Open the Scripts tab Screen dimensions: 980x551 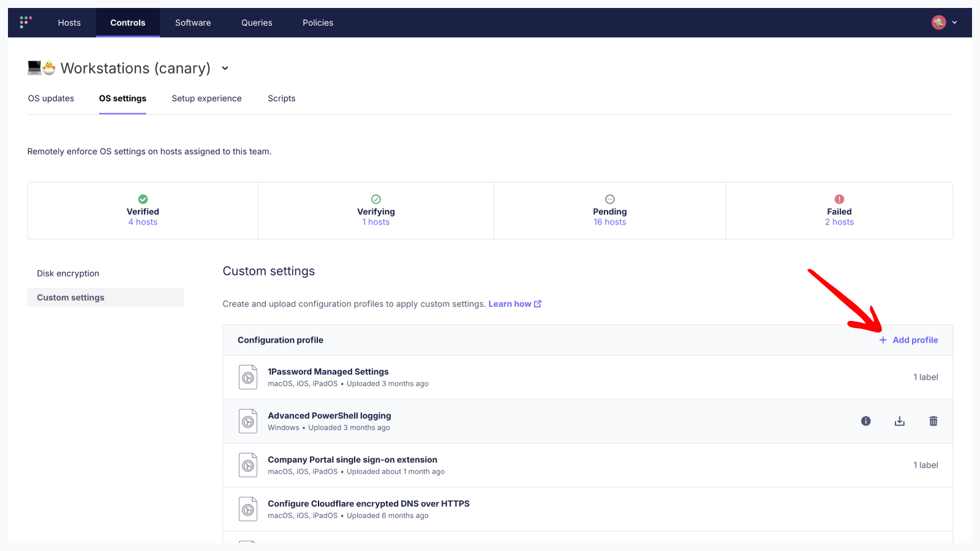(282, 99)
